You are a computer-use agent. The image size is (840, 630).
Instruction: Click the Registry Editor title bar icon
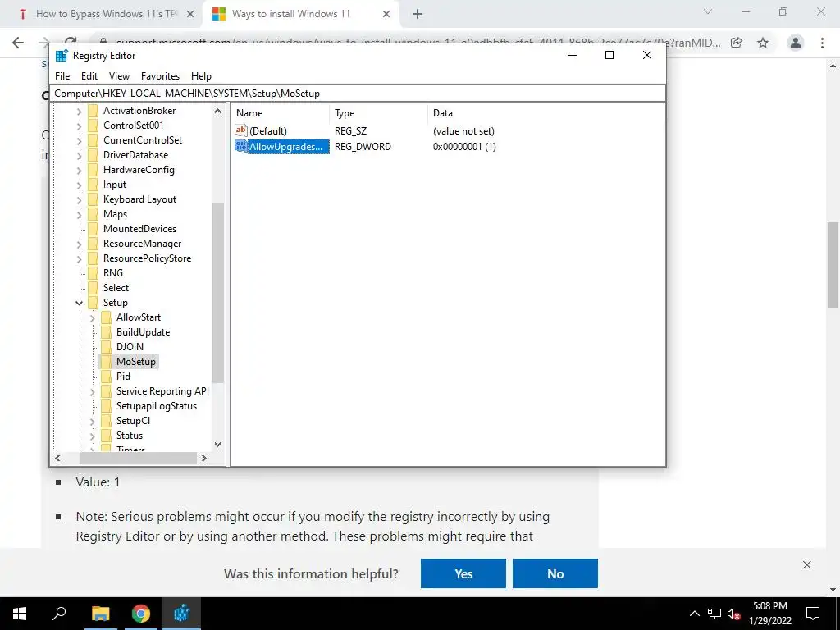(x=62, y=55)
